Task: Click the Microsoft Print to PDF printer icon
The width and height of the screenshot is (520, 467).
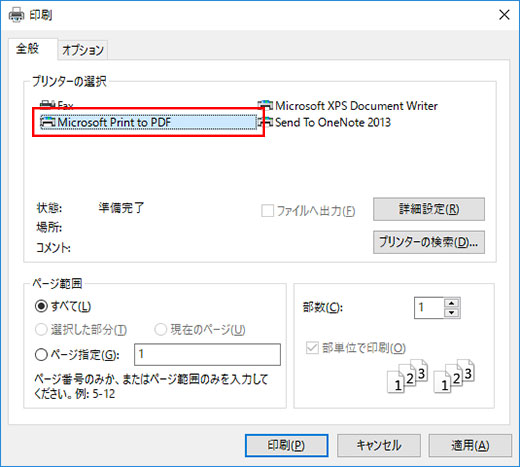Action: (48, 122)
